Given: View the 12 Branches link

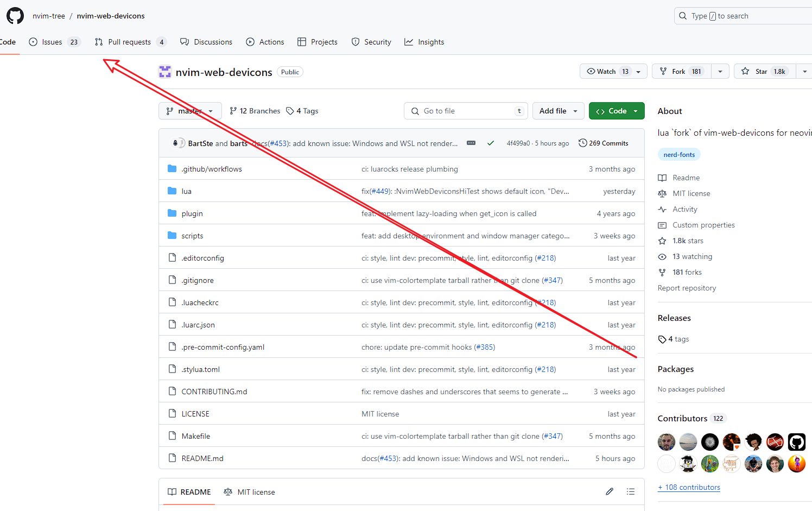Looking at the screenshot, I should pos(255,111).
